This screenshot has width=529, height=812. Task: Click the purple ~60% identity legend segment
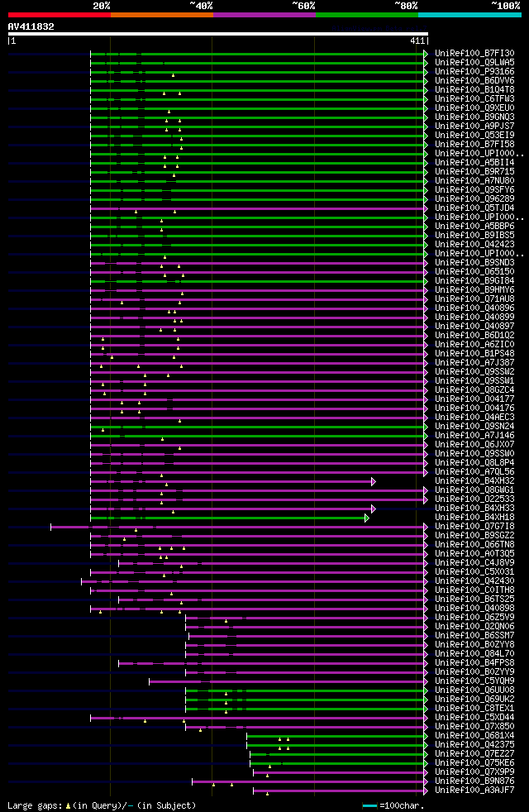coord(264,15)
